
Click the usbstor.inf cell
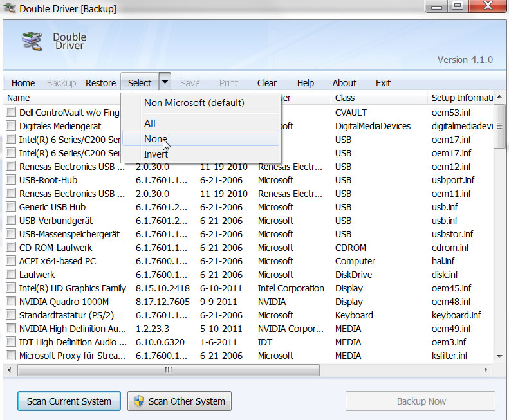[x=452, y=234]
